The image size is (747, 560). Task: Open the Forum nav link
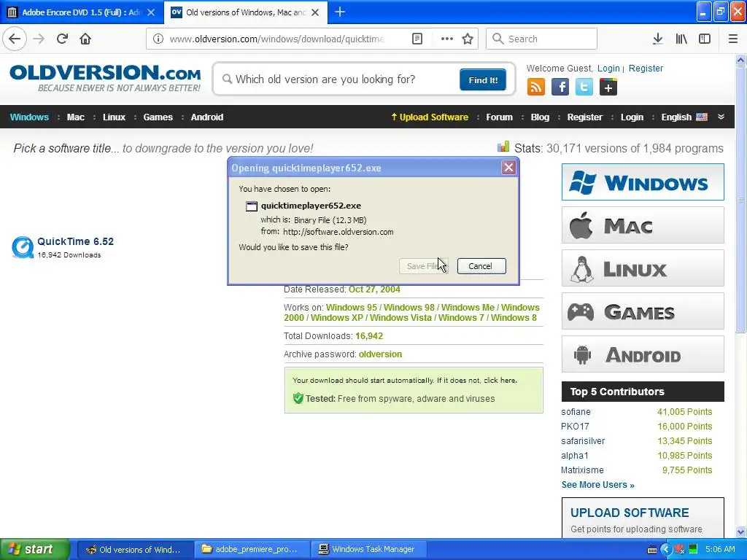pyautogui.click(x=499, y=117)
